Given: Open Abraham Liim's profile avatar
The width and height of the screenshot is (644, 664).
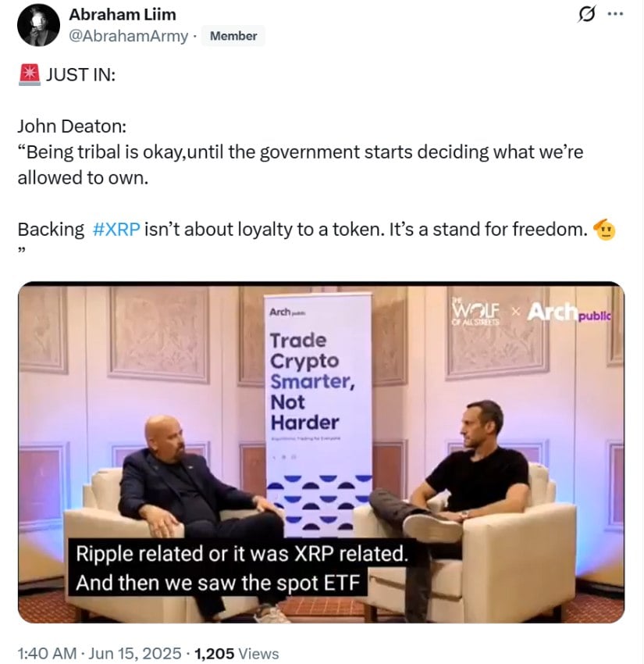Looking at the screenshot, I should 38,25.
